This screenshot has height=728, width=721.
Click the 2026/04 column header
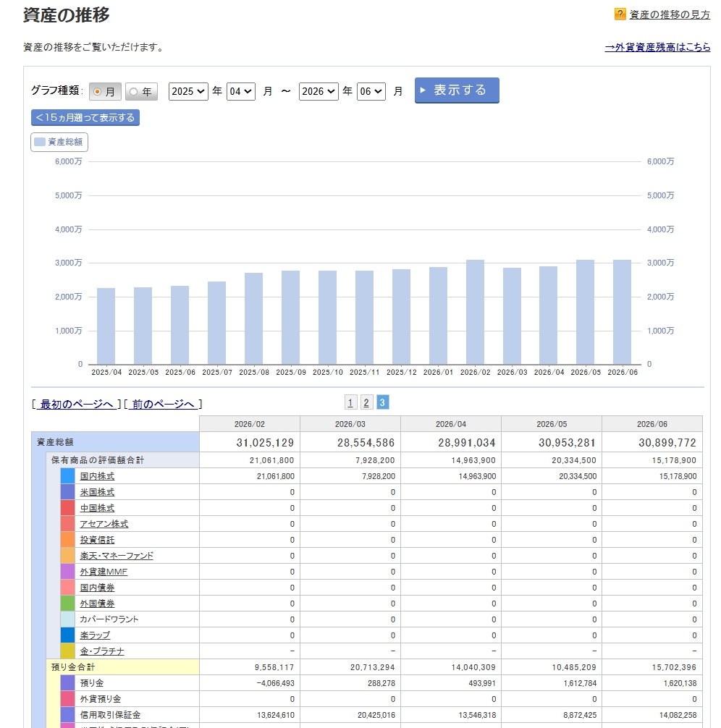click(x=450, y=424)
